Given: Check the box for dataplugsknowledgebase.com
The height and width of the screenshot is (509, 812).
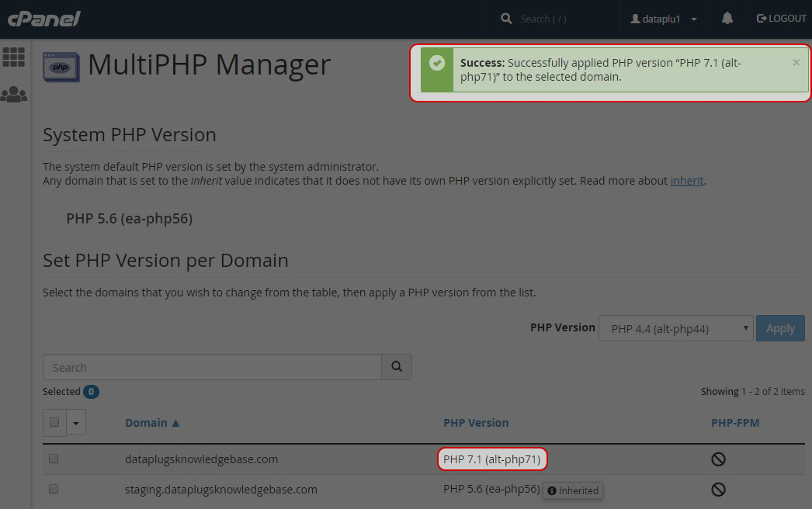Looking at the screenshot, I should (53, 458).
